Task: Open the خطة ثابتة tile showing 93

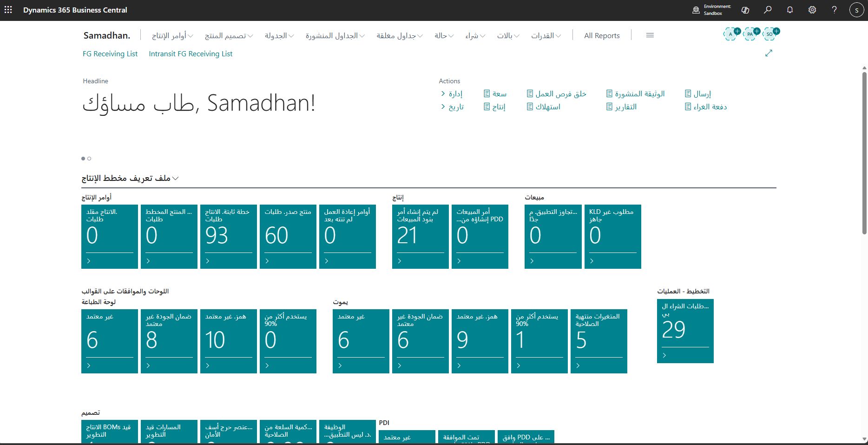Action: click(229, 237)
